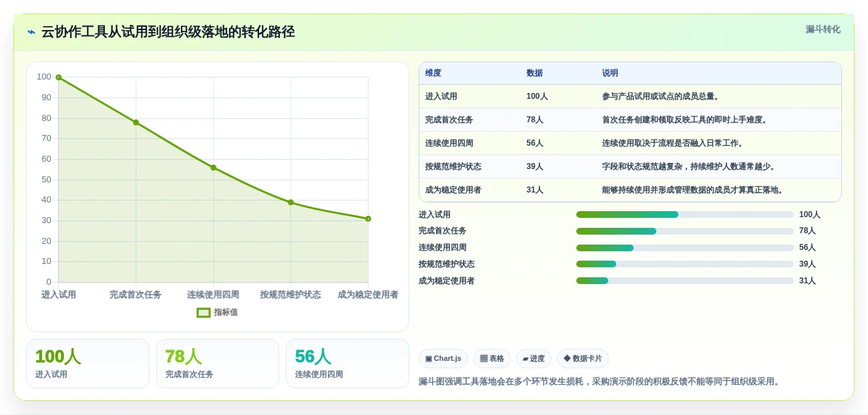Click description starting with 能够持续使用并形成

click(x=694, y=190)
